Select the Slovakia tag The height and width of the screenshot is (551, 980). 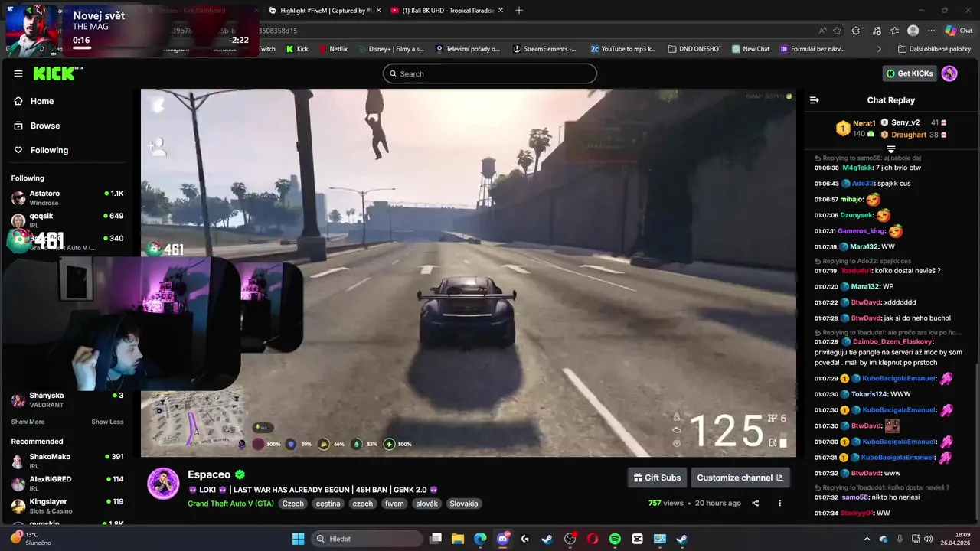click(464, 504)
